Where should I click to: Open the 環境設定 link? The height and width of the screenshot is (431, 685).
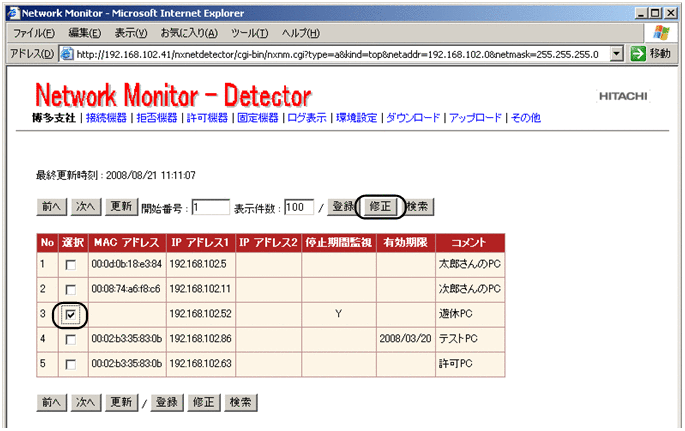[x=356, y=118]
